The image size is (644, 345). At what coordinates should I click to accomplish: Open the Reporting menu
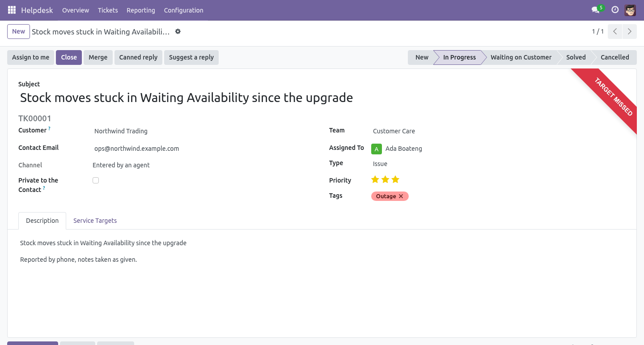point(141,10)
